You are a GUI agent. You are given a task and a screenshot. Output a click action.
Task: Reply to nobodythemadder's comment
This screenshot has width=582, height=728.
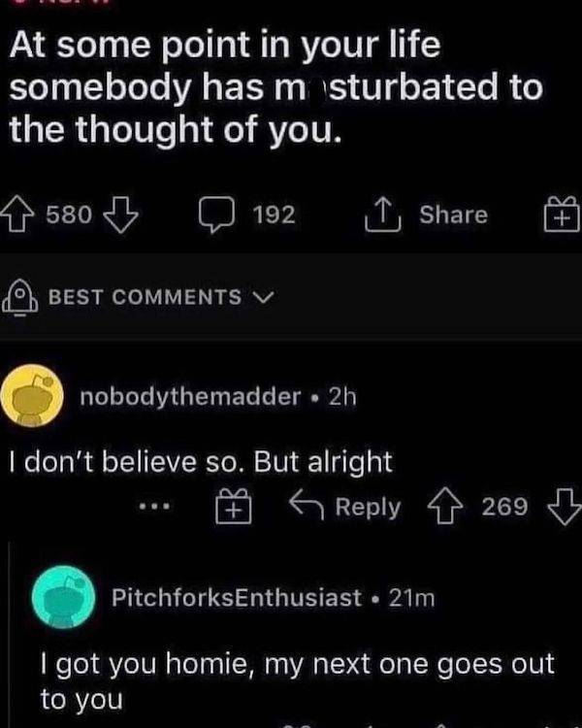[x=345, y=506]
